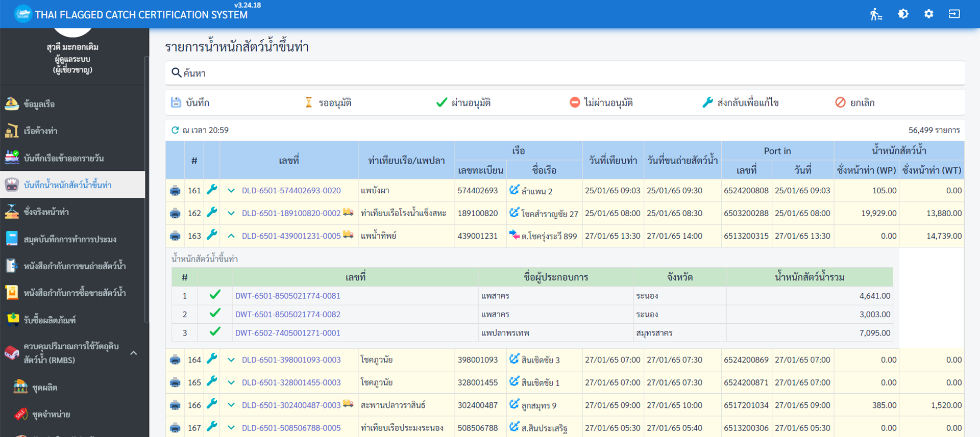
Task: Filter by รออนุมัติ status
Action: (x=328, y=102)
